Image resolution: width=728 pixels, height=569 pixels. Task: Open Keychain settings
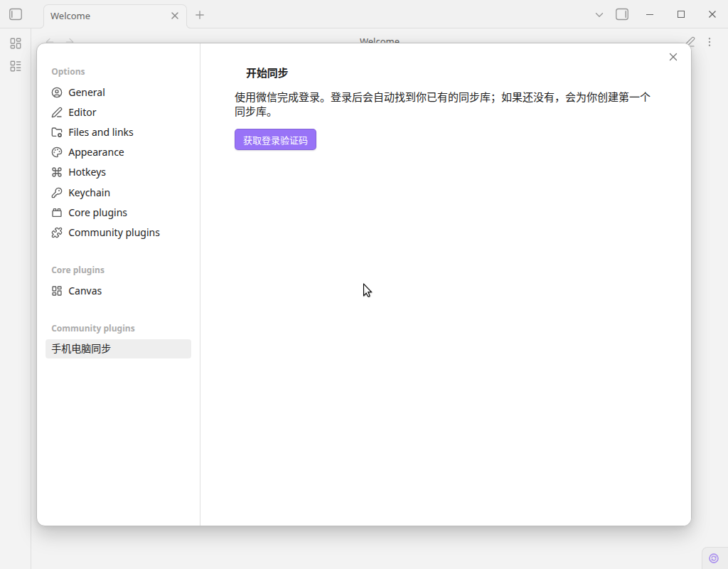coord(119,193)
